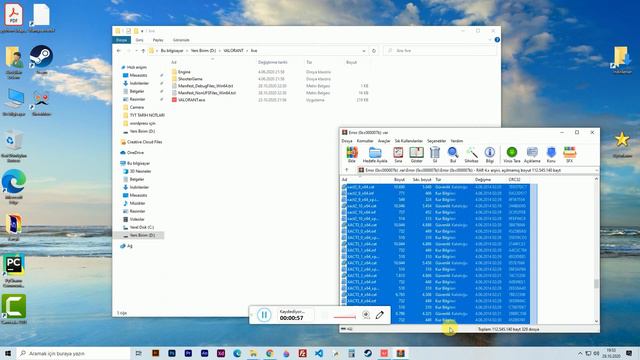Click the taskbar search box
640x360 pixels.
pos(73,353)
